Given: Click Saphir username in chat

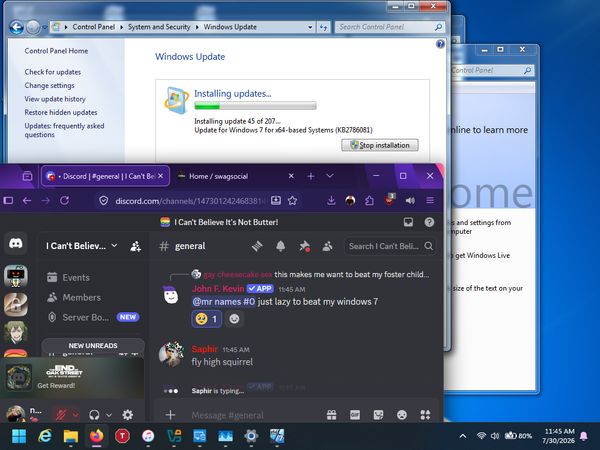Looking at the screenshot, I should (x=204, y=349).
